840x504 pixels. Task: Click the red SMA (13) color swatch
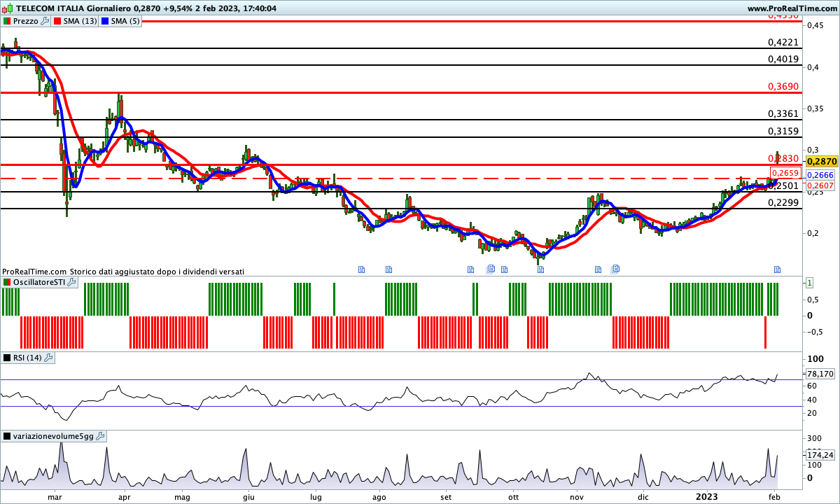point(57,21)
